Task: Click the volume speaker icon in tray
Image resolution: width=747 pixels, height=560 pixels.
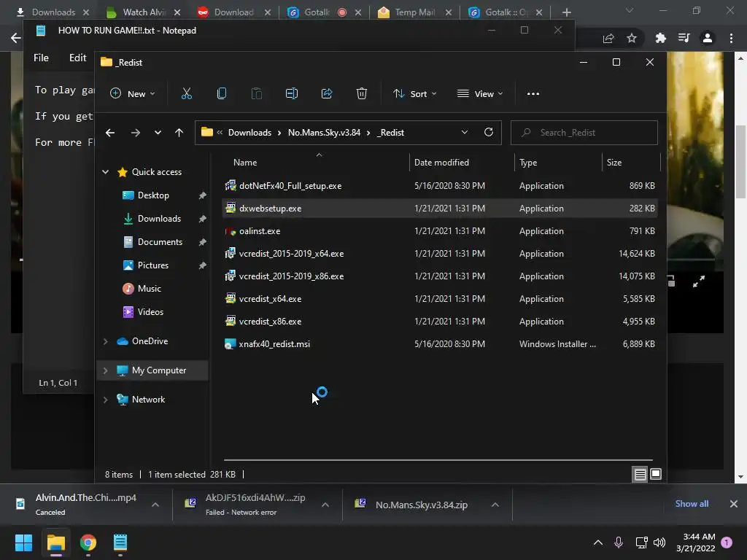Action: click(659, 542)
